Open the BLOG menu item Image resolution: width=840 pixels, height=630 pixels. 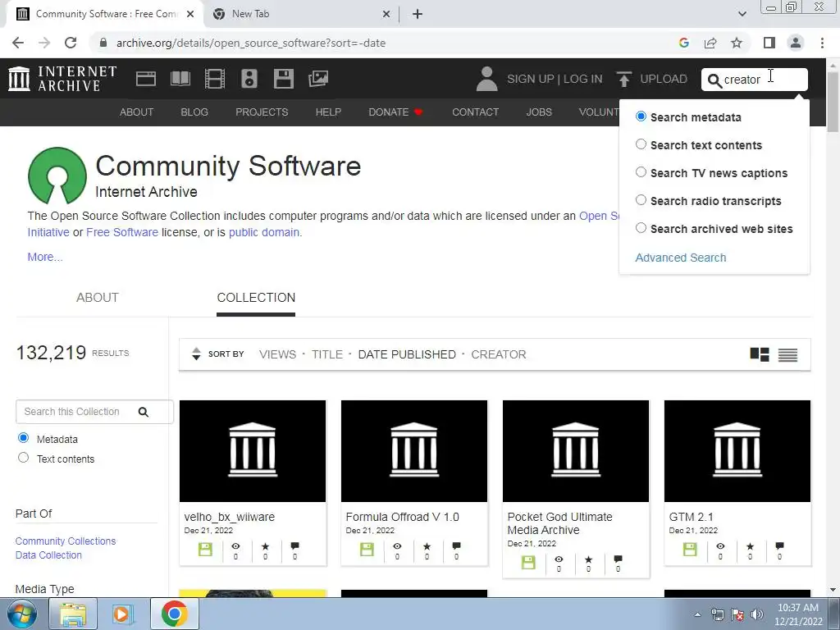point(194,112)
